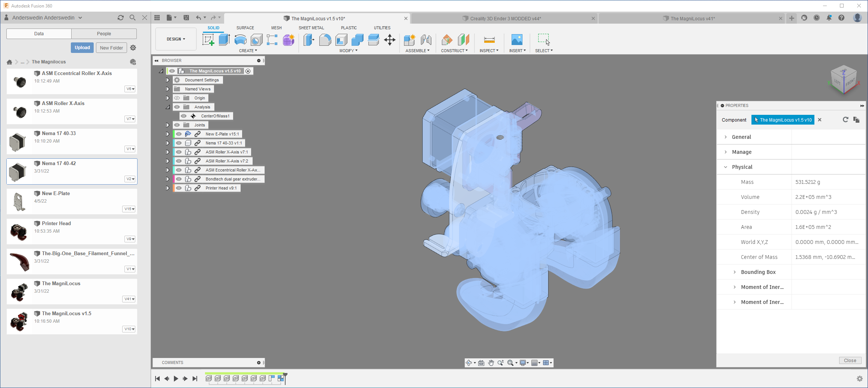Open timeline settings gear
This screenshot has width=868, height=388.
pyautogui.click(x=860, y=379)
